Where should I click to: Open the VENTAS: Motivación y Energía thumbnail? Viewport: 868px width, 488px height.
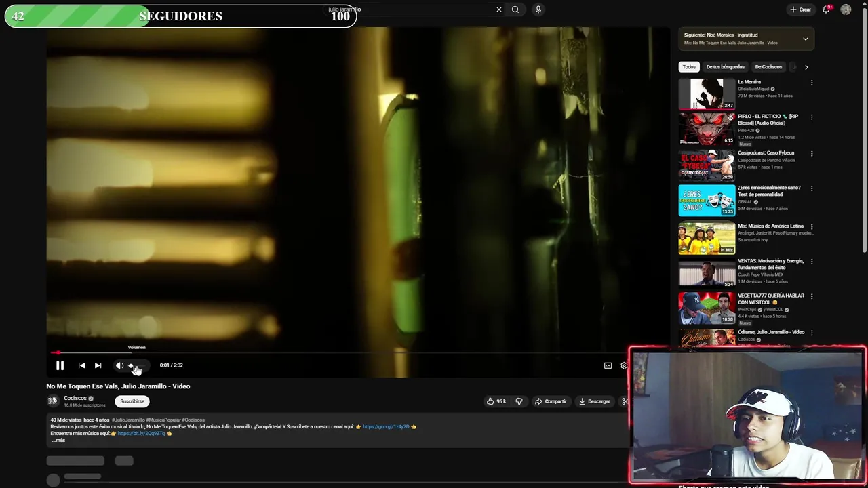(x=707, y=274)
